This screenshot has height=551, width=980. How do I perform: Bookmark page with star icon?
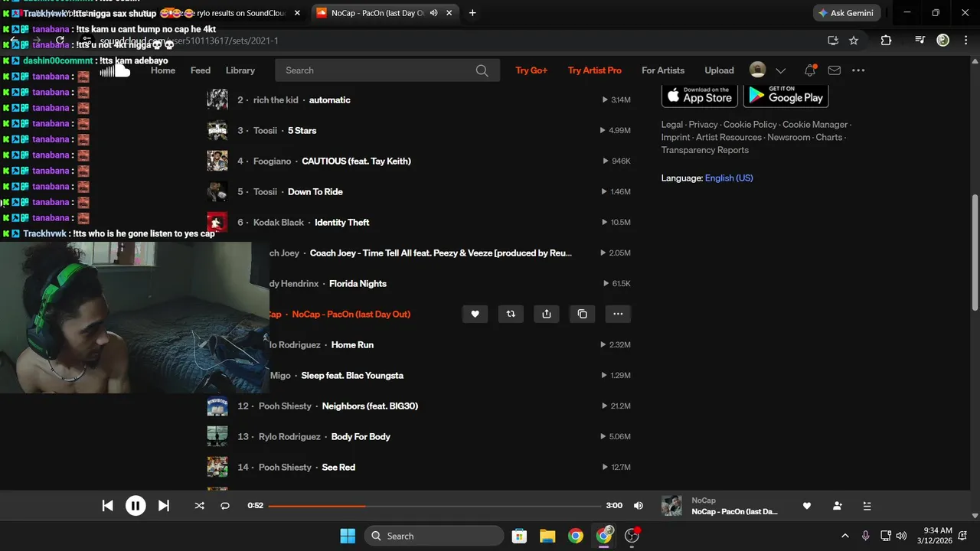[854, 41]
